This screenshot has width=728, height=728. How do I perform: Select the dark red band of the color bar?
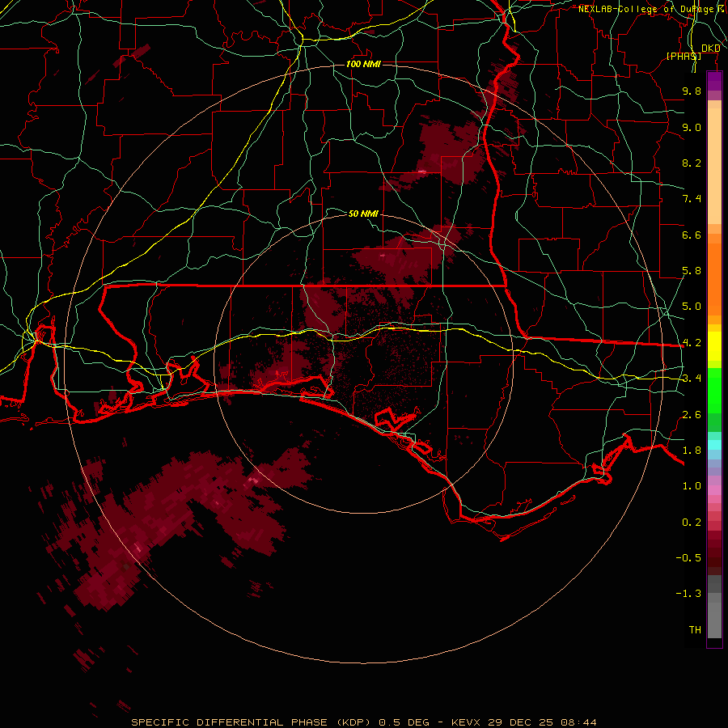(x=714, y=553)
